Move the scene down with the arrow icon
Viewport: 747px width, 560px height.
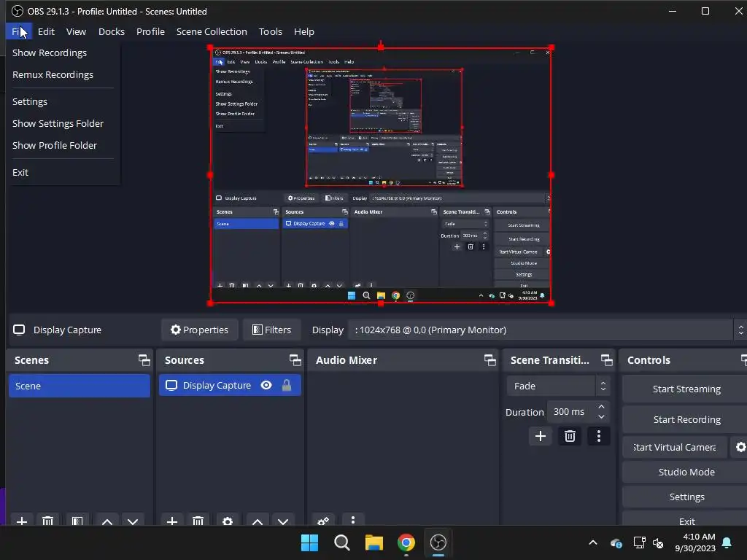coord(133,521)
